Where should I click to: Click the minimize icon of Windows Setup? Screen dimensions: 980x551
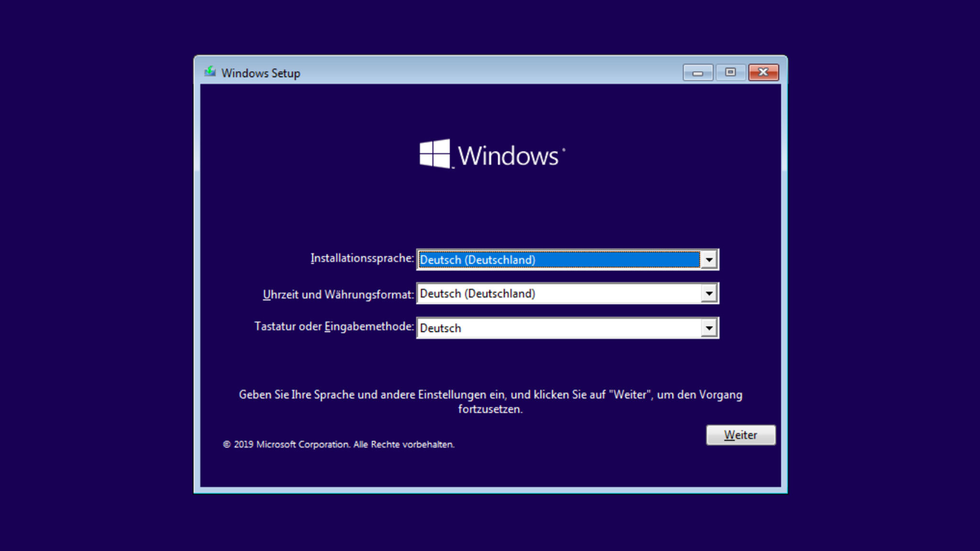(x=698, y=72)
